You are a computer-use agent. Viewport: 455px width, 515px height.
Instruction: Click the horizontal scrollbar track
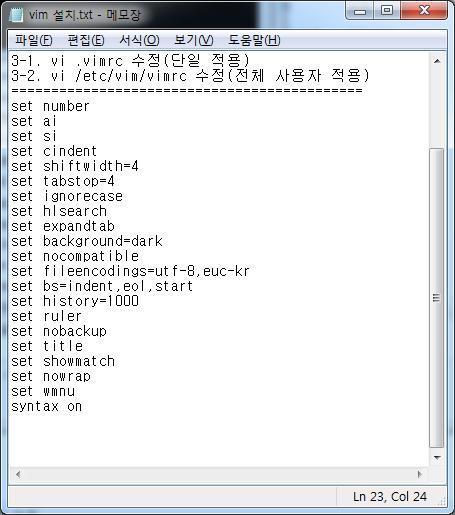pos(219,474)
